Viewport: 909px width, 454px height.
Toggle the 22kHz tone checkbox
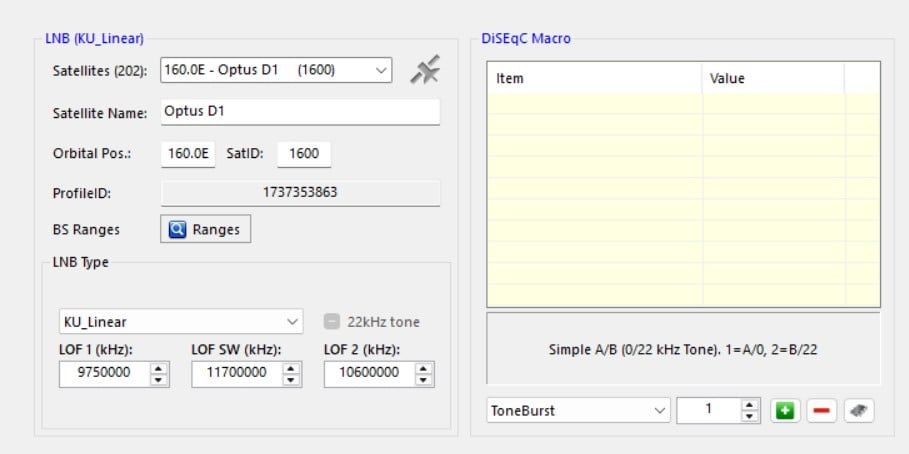point(333,322)
